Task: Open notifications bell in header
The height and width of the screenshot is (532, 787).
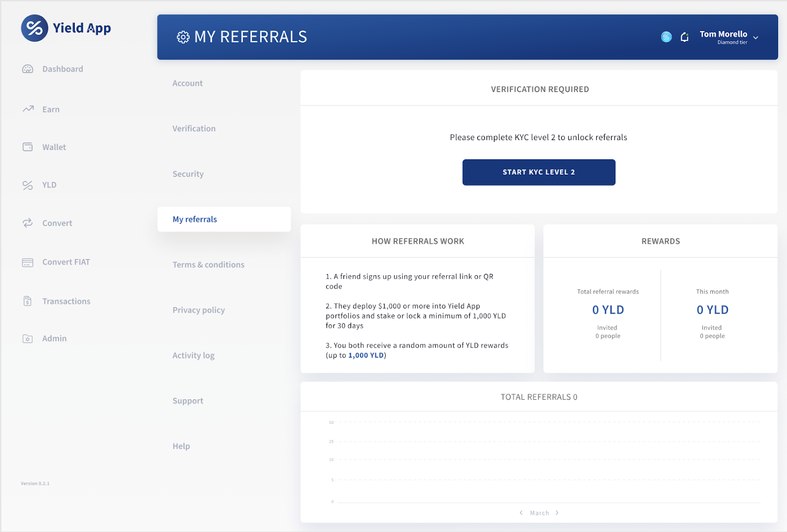Action: [684, 37]
